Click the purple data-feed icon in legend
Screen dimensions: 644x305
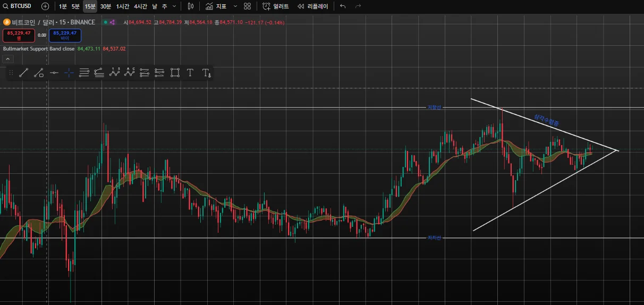point(113,22)
